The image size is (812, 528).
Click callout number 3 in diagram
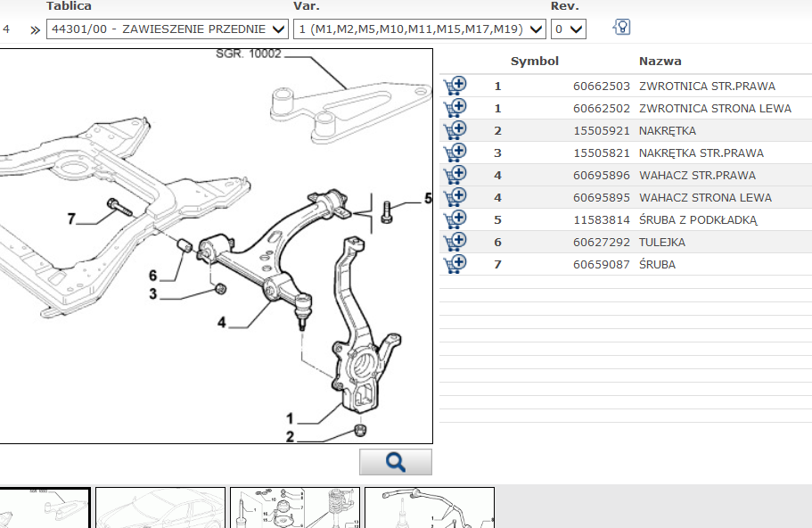(x=152, y=293)
